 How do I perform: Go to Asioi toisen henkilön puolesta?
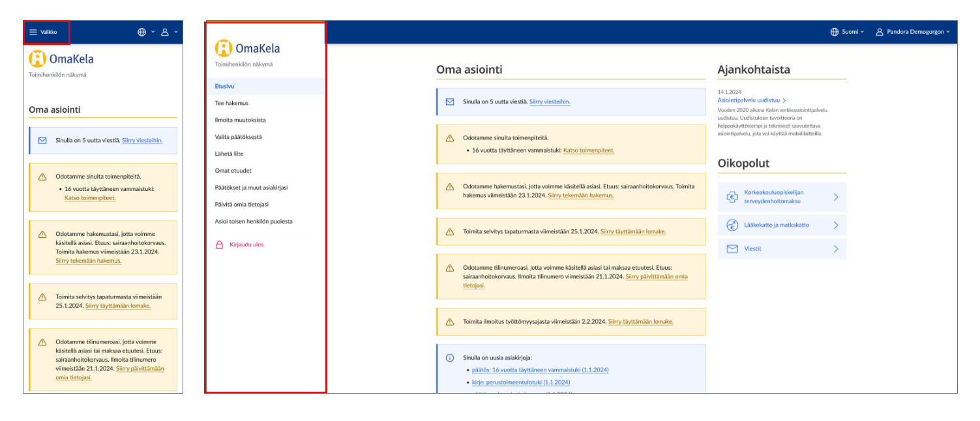coord(254,222)
